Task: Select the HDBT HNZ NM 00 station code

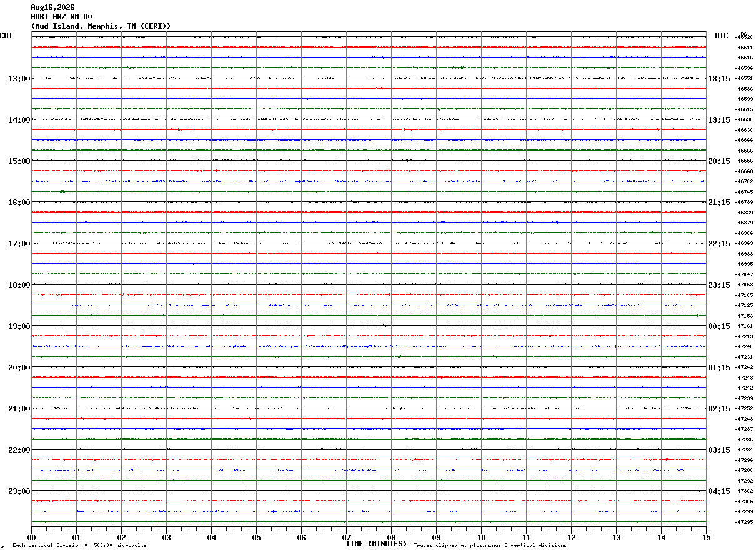Action: [61, 17]
